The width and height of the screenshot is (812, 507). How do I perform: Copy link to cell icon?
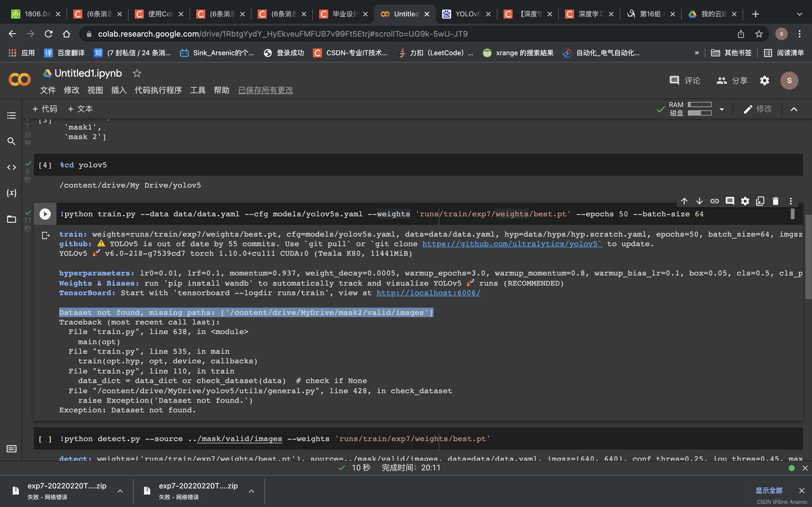(x=714, y=201)
